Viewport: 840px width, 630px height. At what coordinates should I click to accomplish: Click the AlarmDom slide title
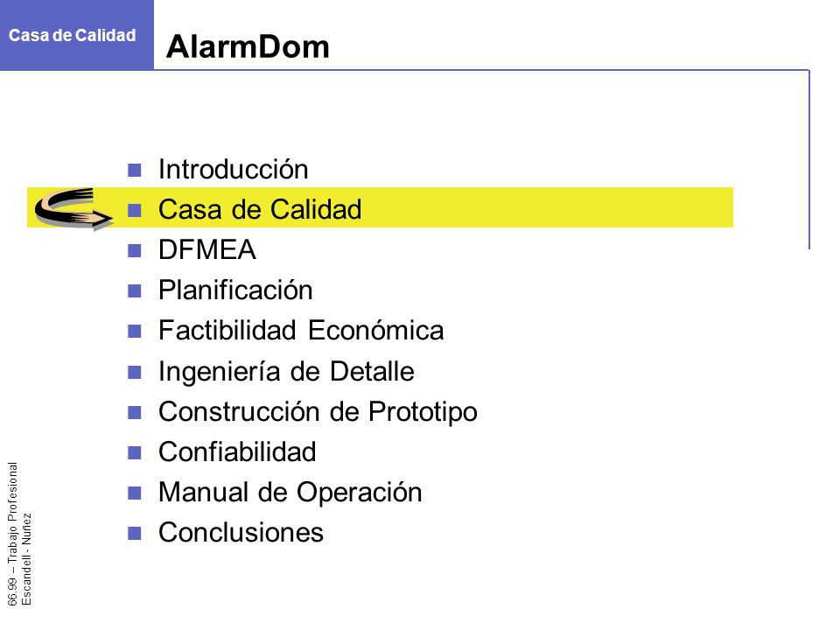pyautogui.click(x=248, y=46)
